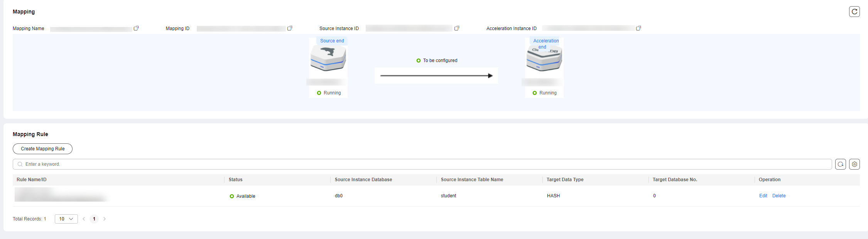The height and width of the screenshot is (239, 868).
Task: Refresh the Mapping panel
Action: pos(854,12)
